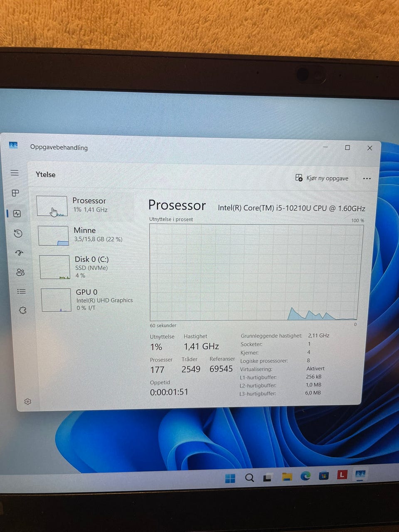Click the Minne mini graph thumbnail
Viewport: 399px width, 532px height.
(x=53, y=236)
